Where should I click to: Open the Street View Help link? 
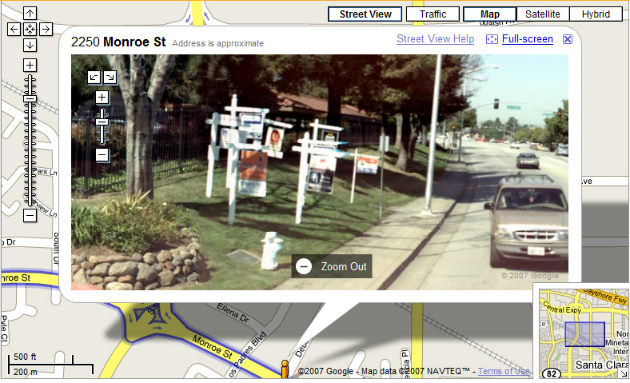pos(435,39)
